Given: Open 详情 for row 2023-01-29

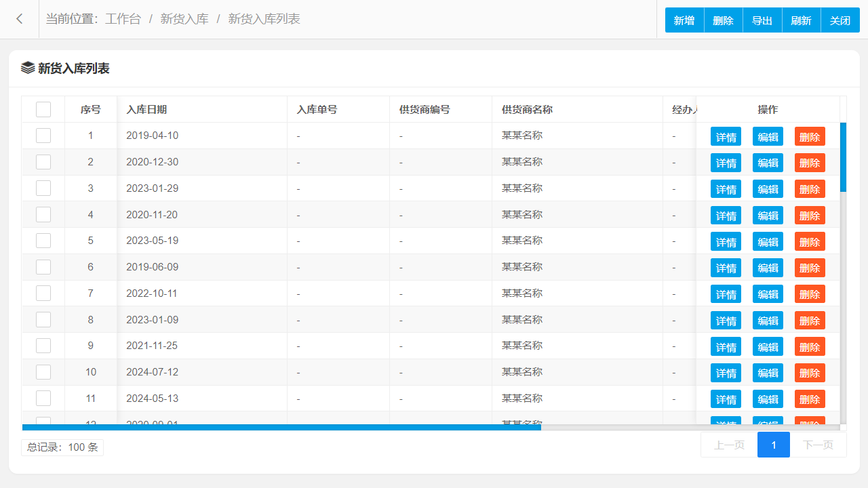Looking at the screenshot, I should [726, 189].
